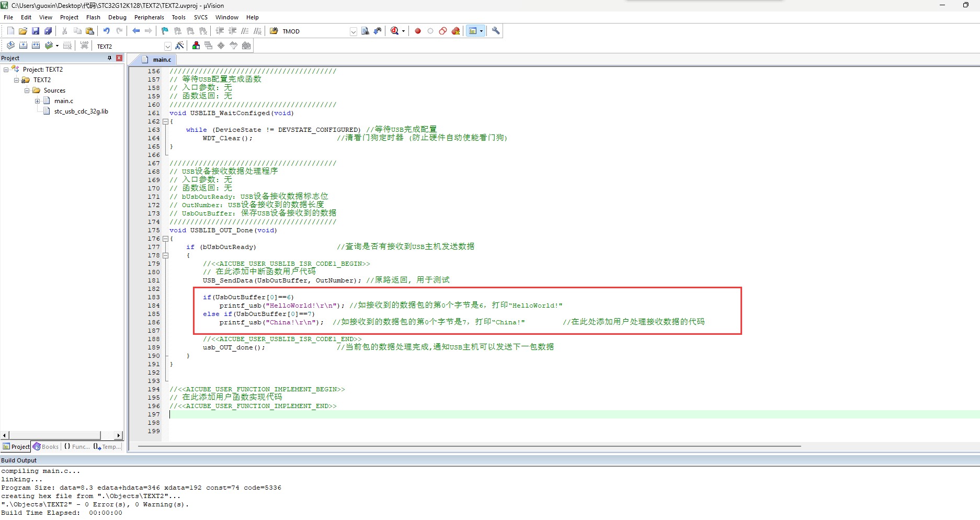Open the Flash menu
This screenshot has height=520, width=980.
[x=93, y=17]
